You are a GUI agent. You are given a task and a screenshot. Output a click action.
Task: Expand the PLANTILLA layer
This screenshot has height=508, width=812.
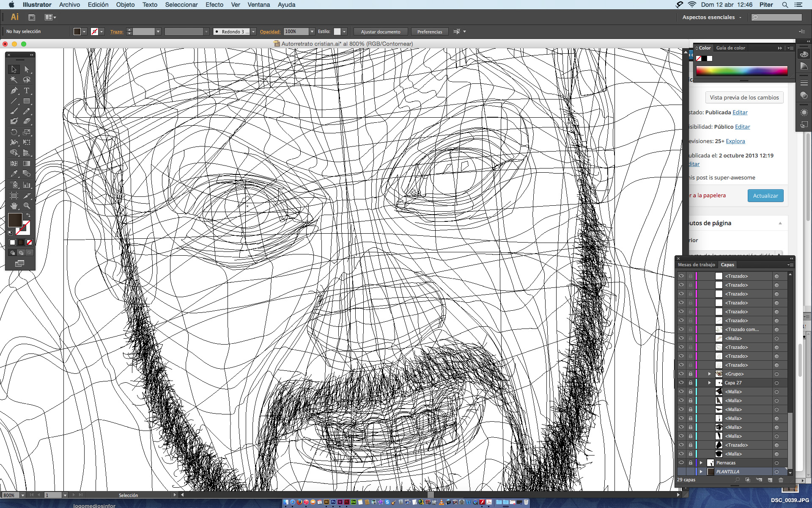click(x=701, y=472)
